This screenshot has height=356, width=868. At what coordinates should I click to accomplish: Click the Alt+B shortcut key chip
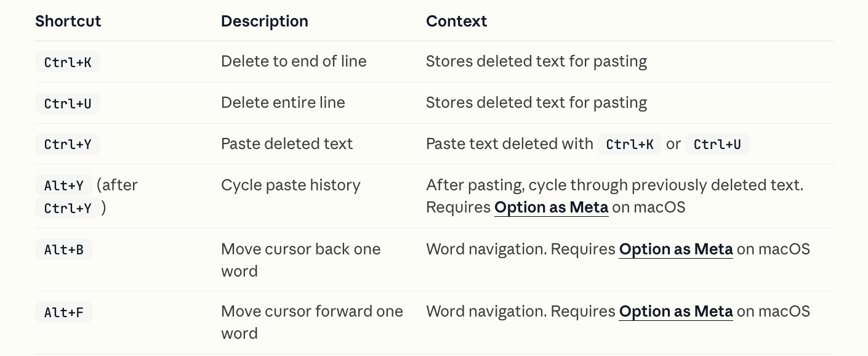(x=64, y=250)
